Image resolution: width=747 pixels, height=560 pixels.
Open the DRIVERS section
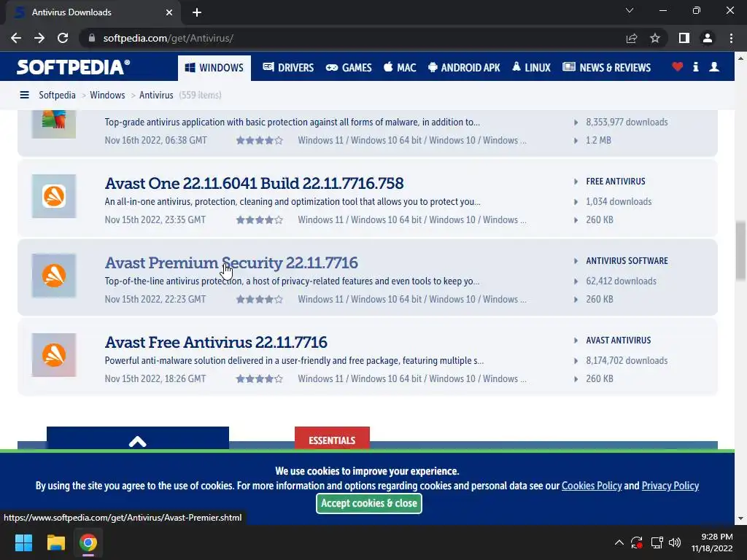(288, 68)
